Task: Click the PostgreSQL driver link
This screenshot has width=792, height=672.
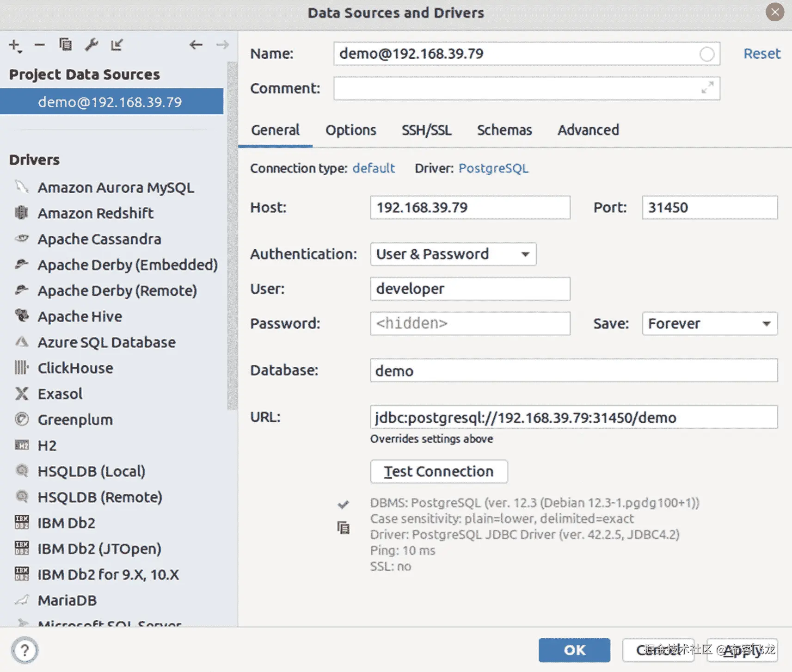Action: [x=493, y=168]
